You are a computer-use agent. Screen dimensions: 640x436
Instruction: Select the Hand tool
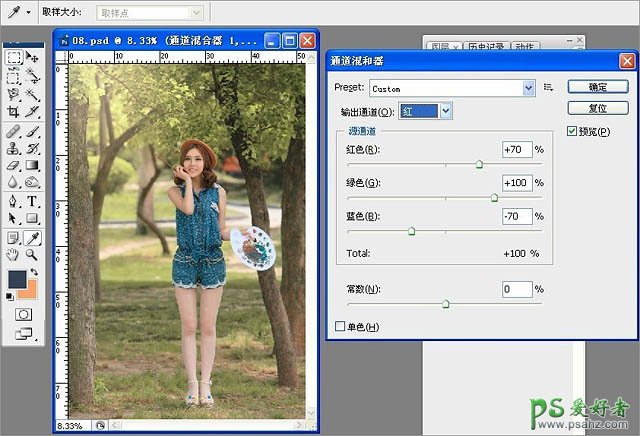(14, 255)
